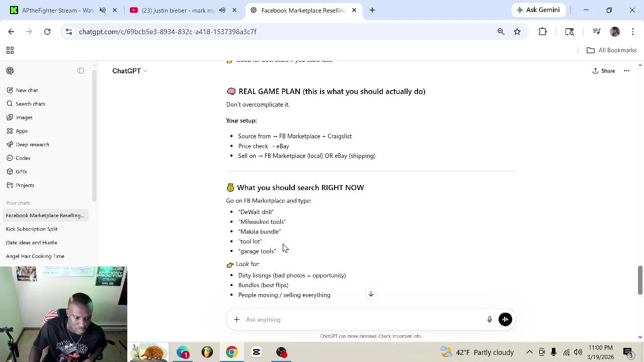Open Chrome three-dot menu
This screenshot has height=362, width=644.
click(633, 32)
